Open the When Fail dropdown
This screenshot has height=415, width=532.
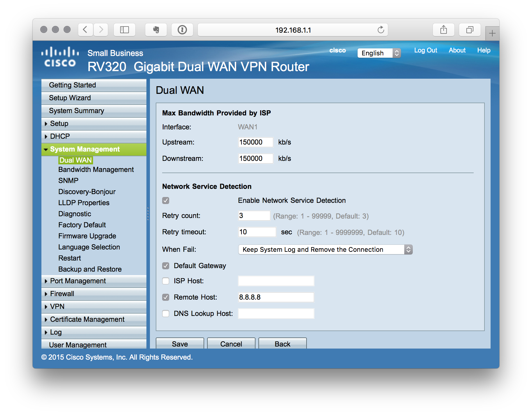tap(325, 249)
